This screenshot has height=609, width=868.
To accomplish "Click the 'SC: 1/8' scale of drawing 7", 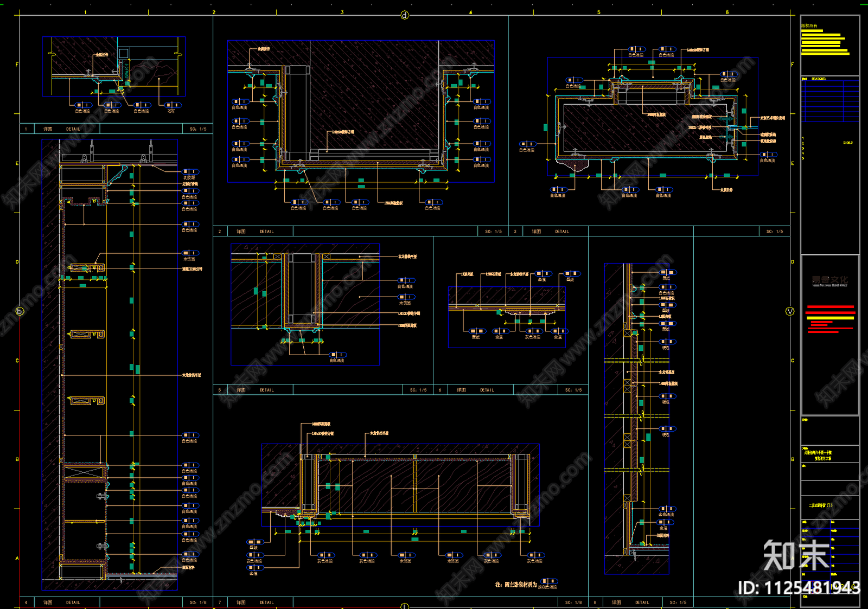I will 573,602.
